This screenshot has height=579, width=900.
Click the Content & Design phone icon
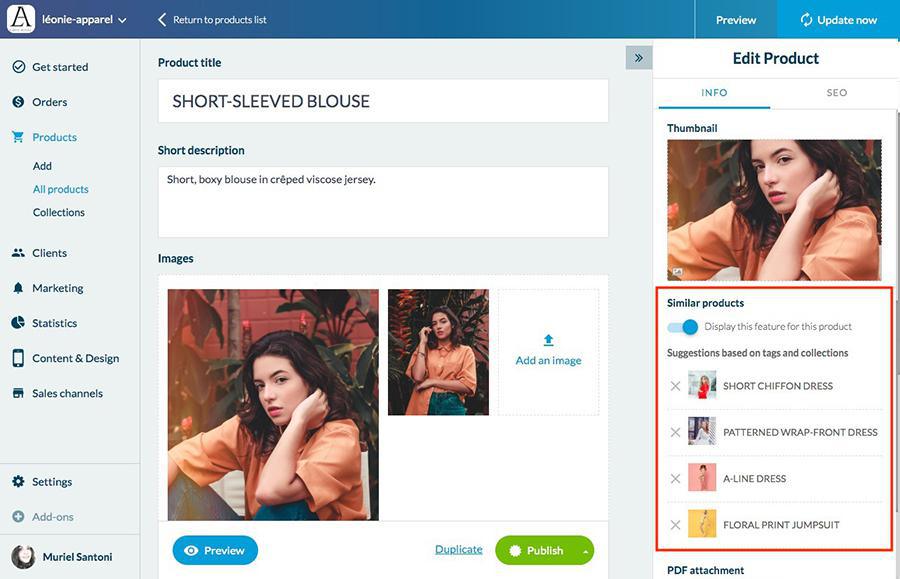pyautogui.click(x=18, y=358)
